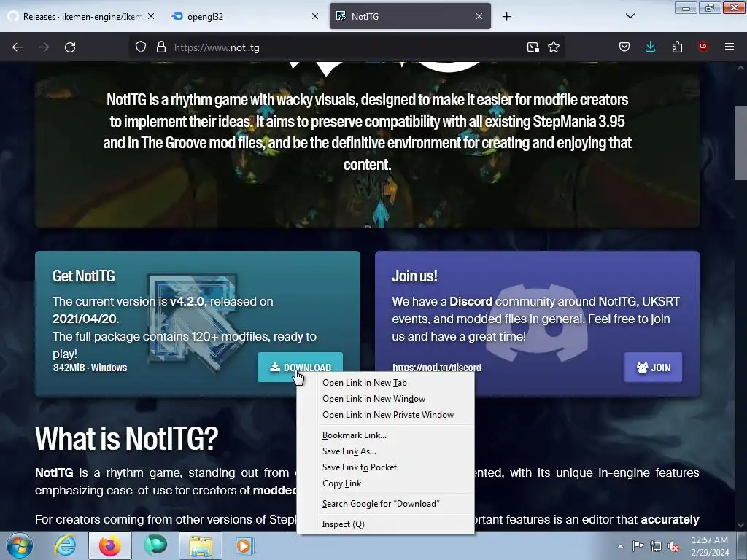This screenshot has width=747, height=560.
Task: Open the Downloads panel arrow
Action: [650, 47]
